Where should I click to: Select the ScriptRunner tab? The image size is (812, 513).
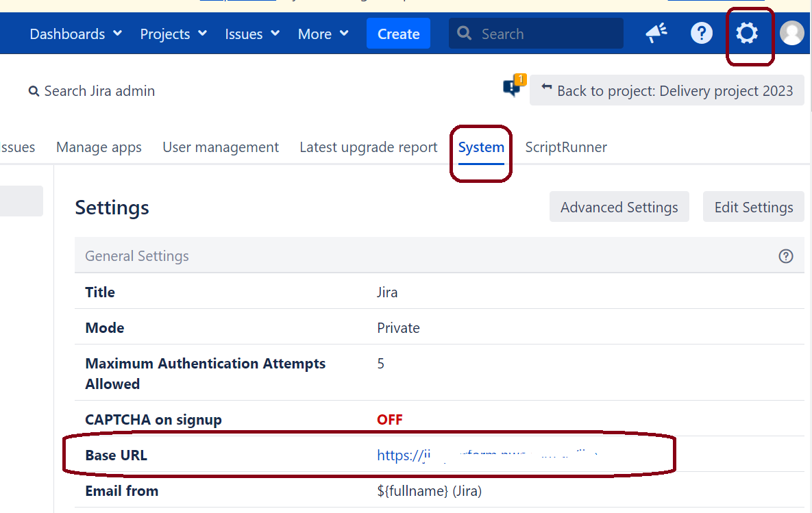[566, 147]
